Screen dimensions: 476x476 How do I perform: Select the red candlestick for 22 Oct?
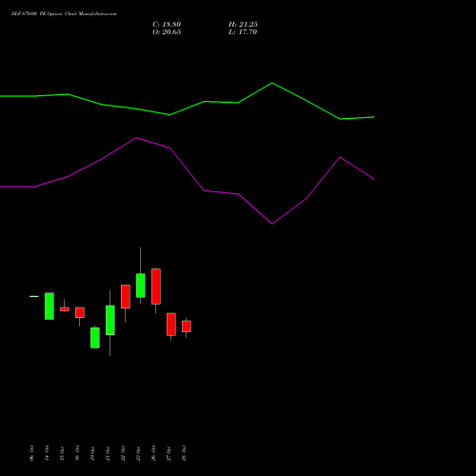(x=126, y=296)
